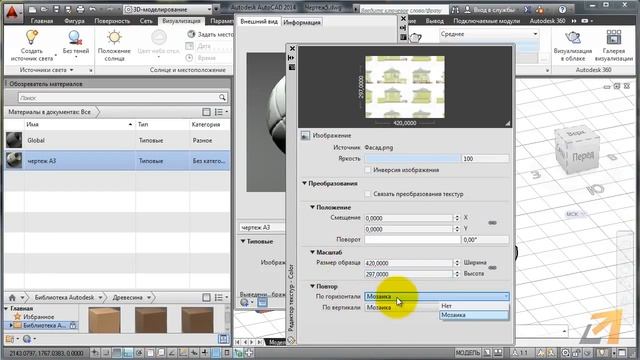The width and height of the screenshot is (640, 360).
Task: Select the чертеж А3 material row
Action: point(118,160)
